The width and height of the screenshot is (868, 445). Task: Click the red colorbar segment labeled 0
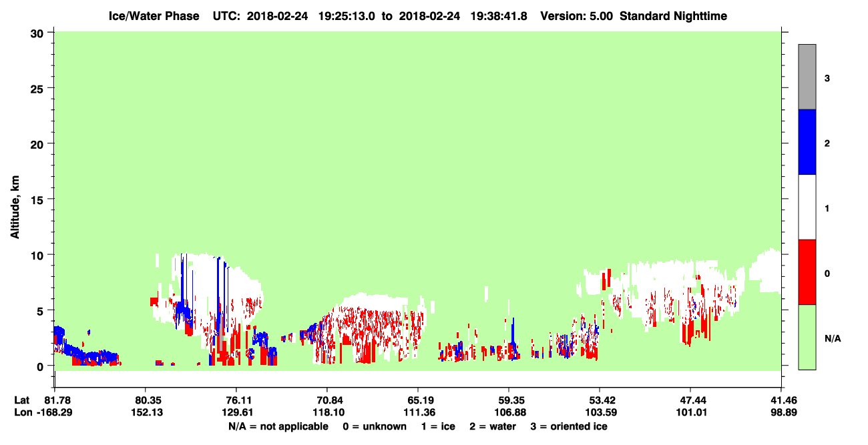point(807,272)
